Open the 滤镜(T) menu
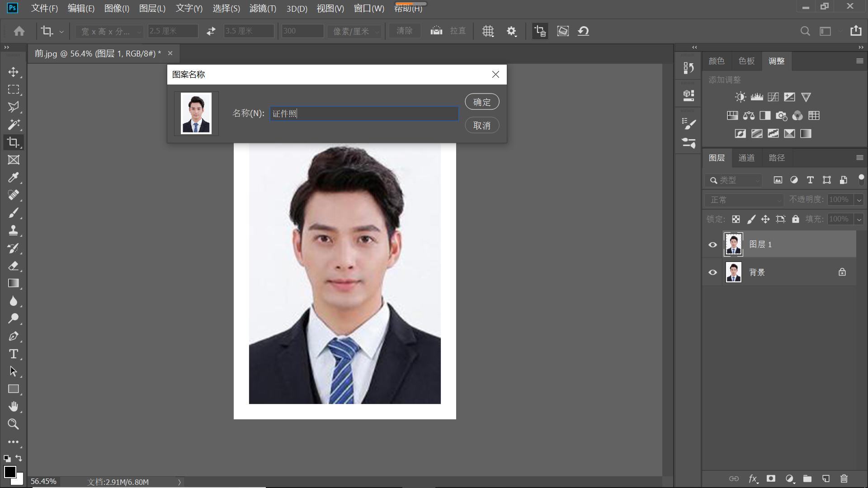The width and height of the screenshot is (868, 488). click(x=263, y=9)
